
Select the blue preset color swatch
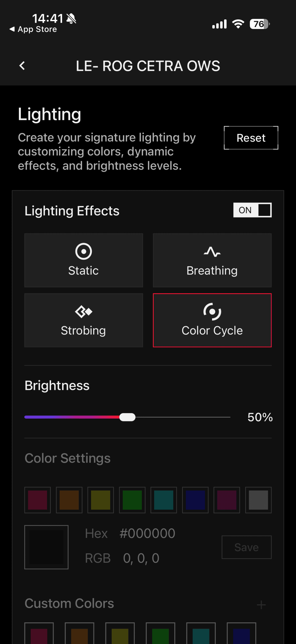195,500
